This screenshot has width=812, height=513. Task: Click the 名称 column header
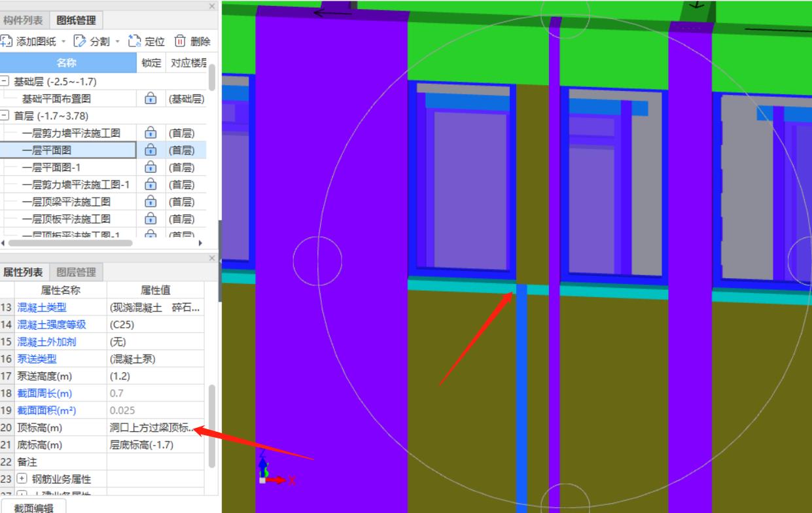[68, 63]
